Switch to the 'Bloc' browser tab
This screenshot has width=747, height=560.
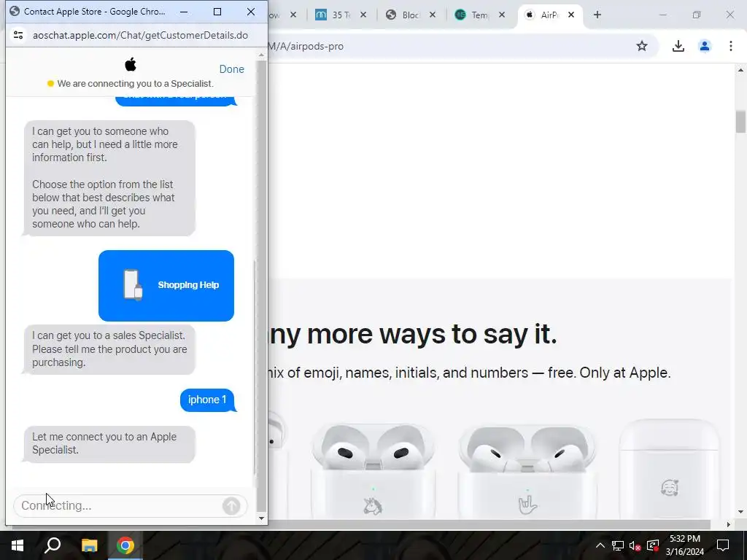point(410,15)
